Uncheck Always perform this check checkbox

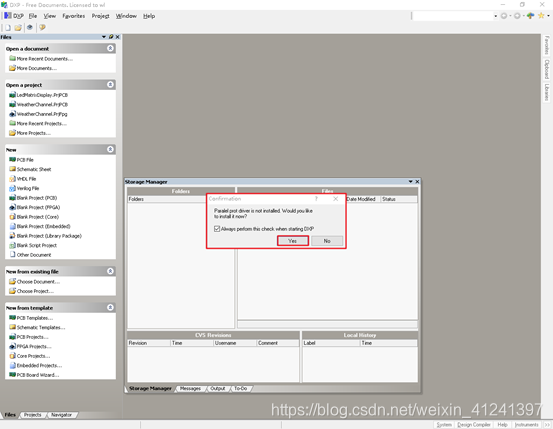tap(217, 229)
